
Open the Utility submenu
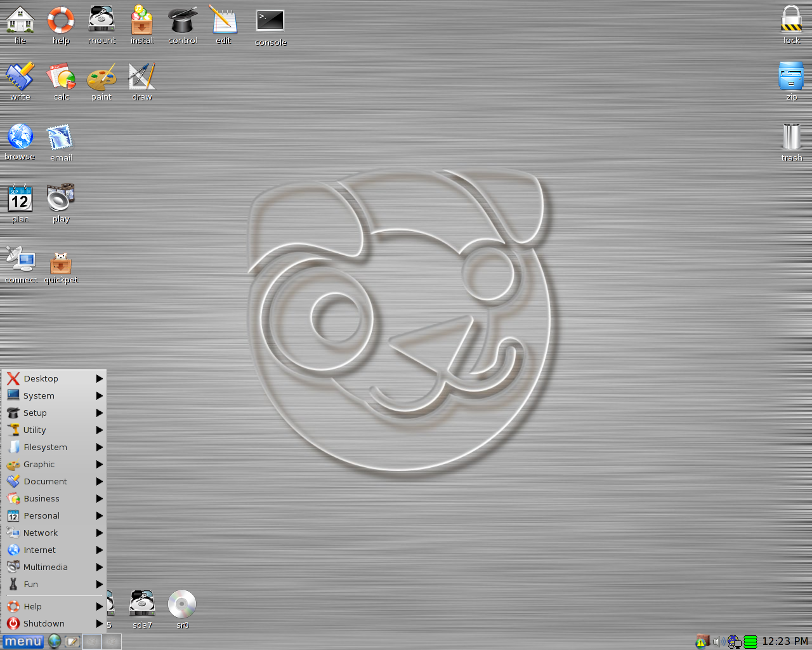tap(55, 430)
